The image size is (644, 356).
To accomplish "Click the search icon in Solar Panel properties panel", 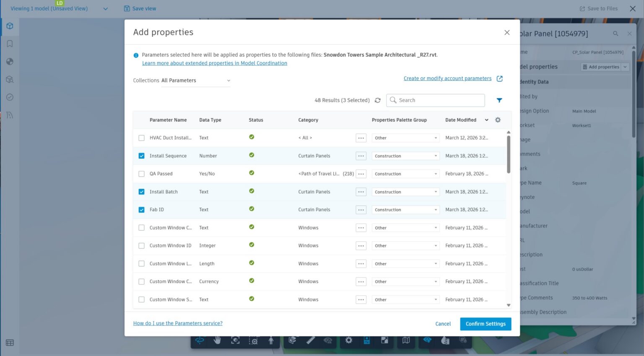I will [615, 34].
